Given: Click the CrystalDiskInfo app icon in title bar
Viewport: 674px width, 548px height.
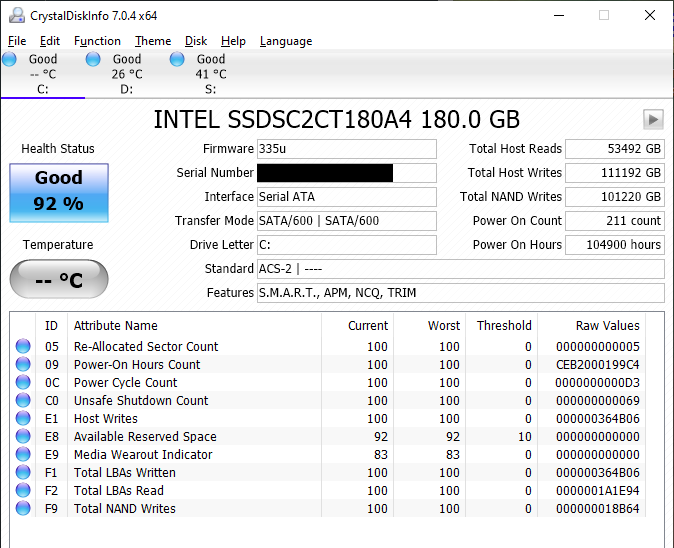Looking at the screenshot, I should (x=13, y=15).
